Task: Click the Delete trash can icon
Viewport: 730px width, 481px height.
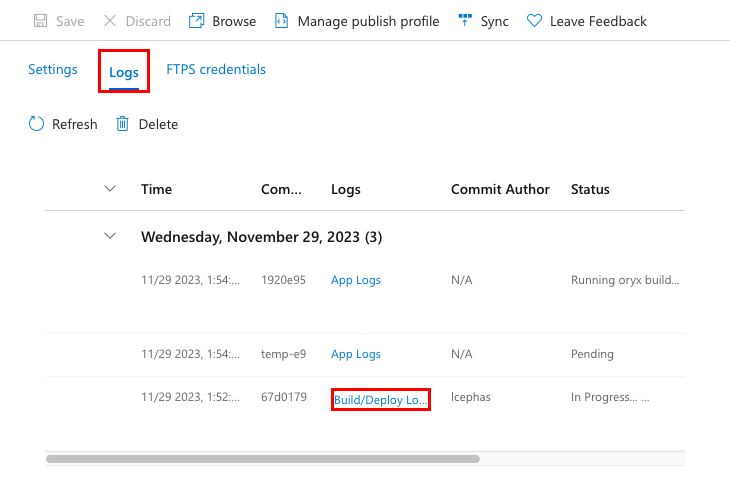Action: [x=123, y=124]
